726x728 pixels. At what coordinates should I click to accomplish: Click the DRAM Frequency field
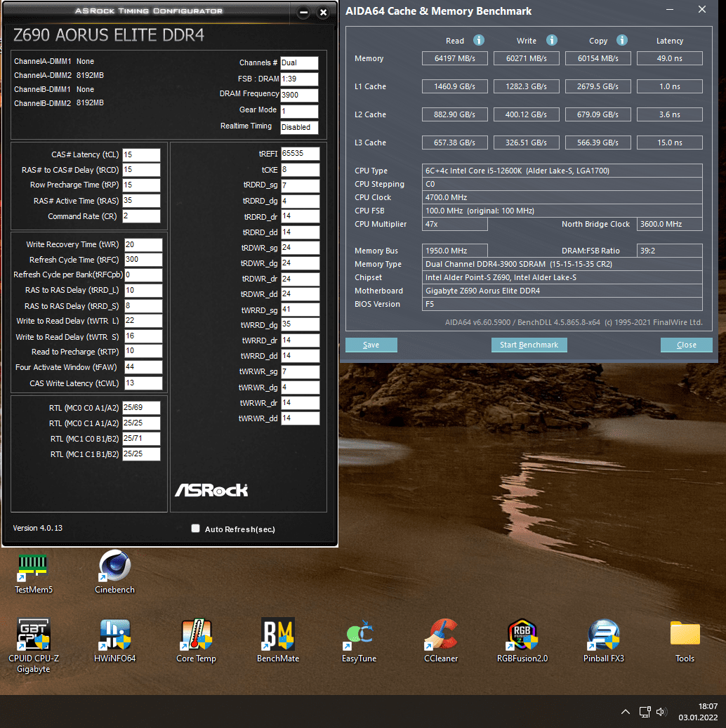pyautogui.click(x=300, y=95)
